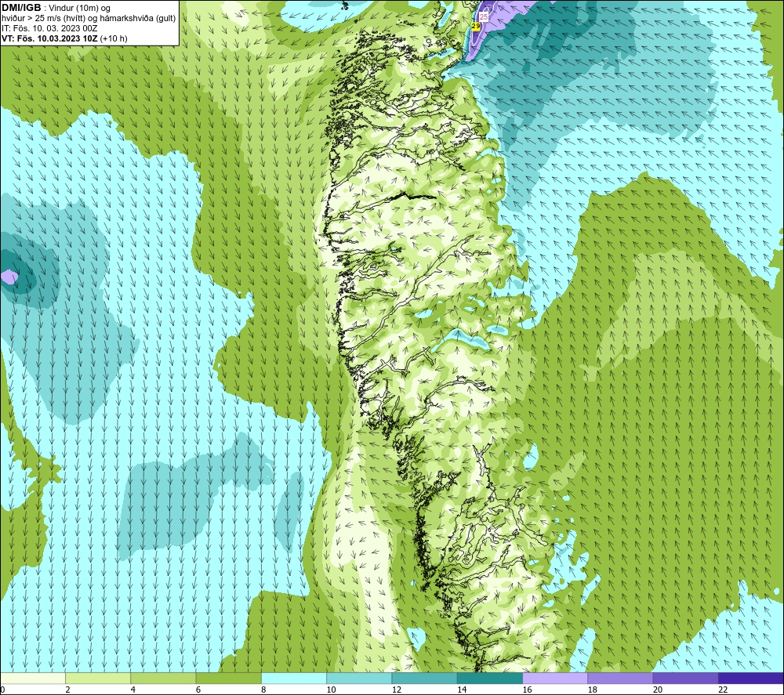
Task: Click the legend scale value "2"
Action: coord(67,690)
